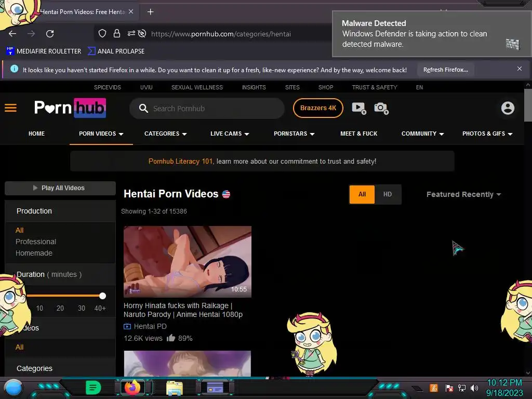Click the search magnifier icon
The width and height of the screenshot is (532, 399).
pyautogui.click(x=143, y=108)
